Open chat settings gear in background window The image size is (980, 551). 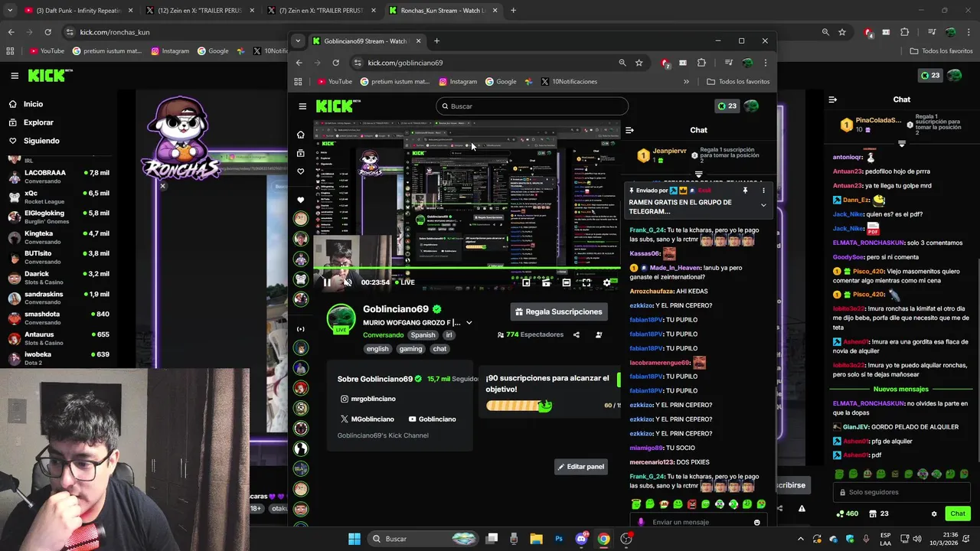[934, 514]
